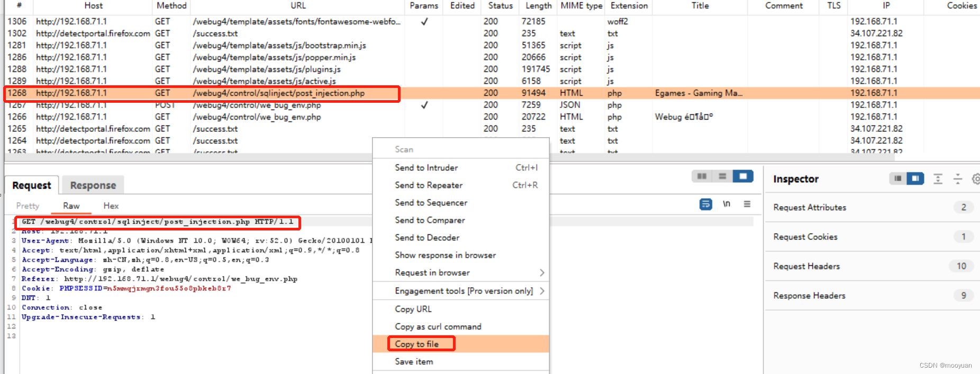
Task: Choose Send to Repeater
Action: coord(461,185)
